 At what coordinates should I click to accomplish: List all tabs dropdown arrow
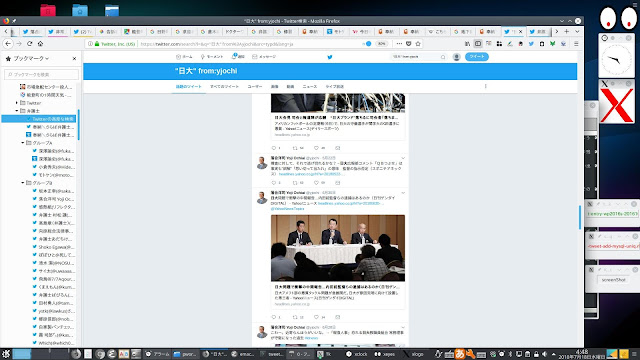point(577,31)
